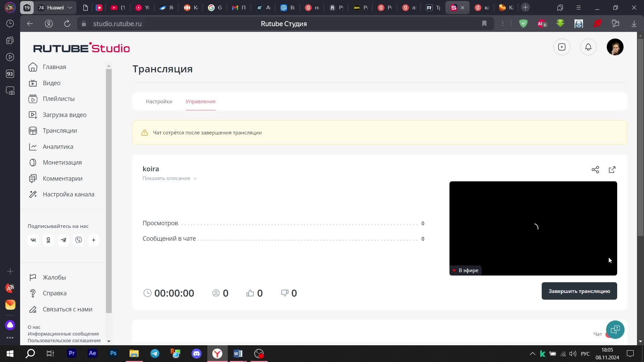Open the VK social link icon
644x362 pixels.
33,240
